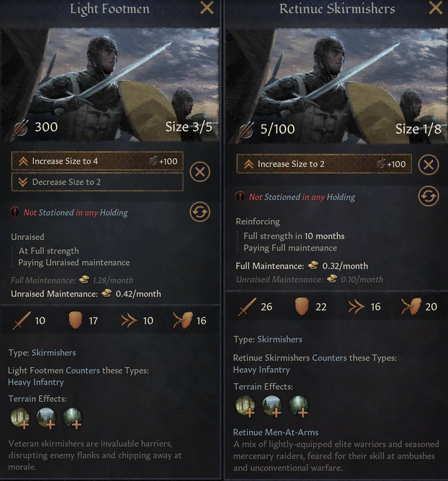Click the disband X icon for Light Footmen
Image resolution: width=448 pixels, height=481 pixels.
click(200, 172)
